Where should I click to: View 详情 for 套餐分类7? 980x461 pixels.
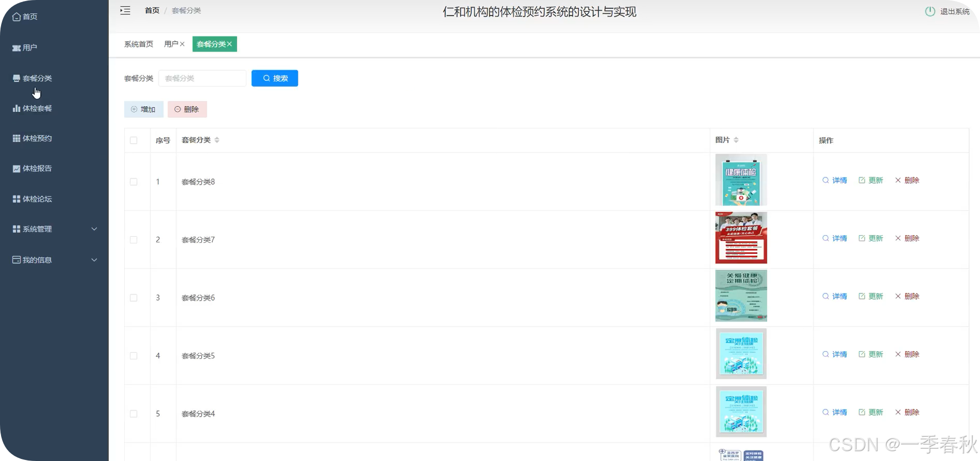coord(835,238)
